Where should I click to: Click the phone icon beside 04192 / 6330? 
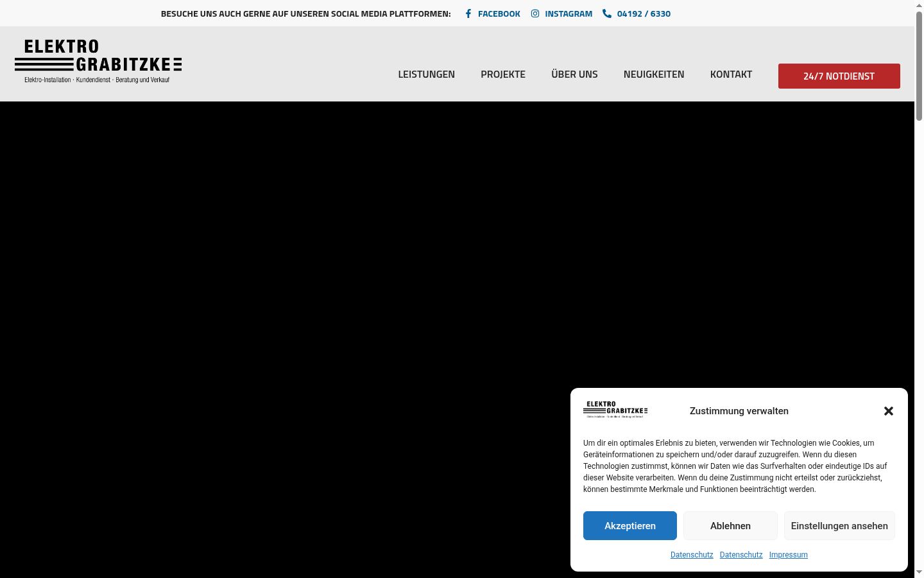[607, 13]
